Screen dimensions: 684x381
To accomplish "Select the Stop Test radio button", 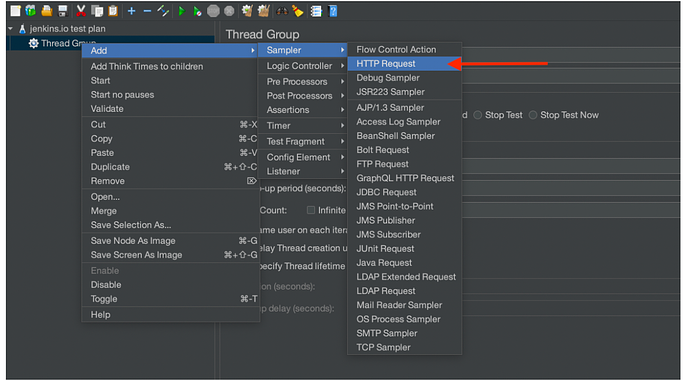I will click(478, 115).
